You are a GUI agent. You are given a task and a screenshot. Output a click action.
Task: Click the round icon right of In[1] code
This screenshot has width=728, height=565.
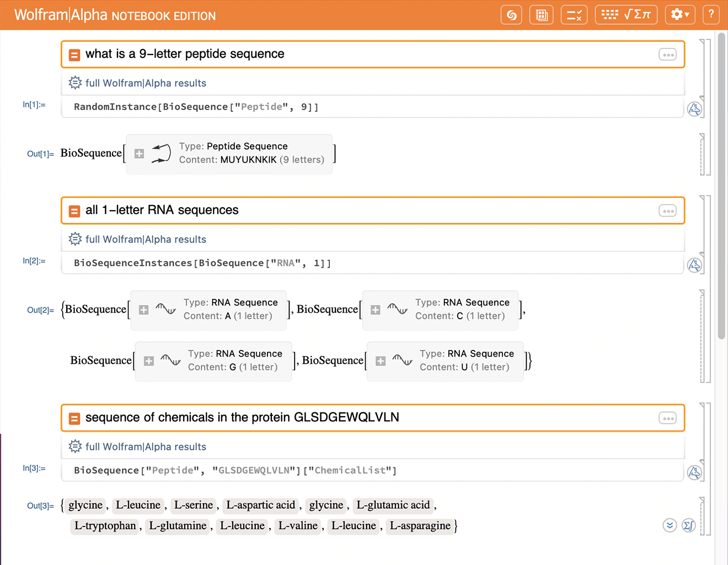pyautogui.click(x=694, y=109)
